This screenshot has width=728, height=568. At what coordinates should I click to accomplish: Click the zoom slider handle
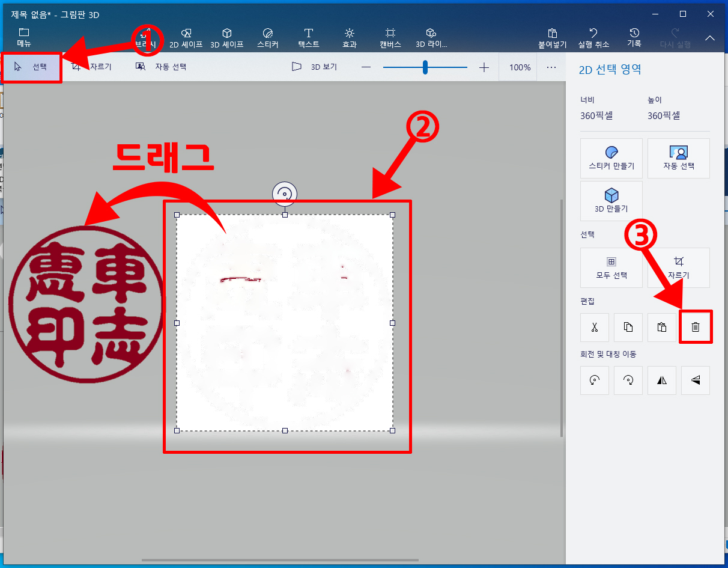coord(425,67)
